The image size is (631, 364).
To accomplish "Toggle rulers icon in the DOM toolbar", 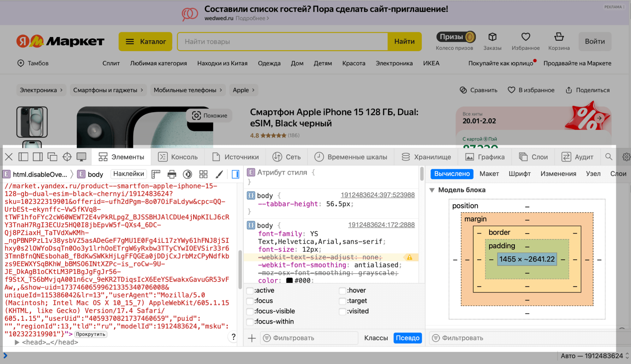I will pos(156,174).
